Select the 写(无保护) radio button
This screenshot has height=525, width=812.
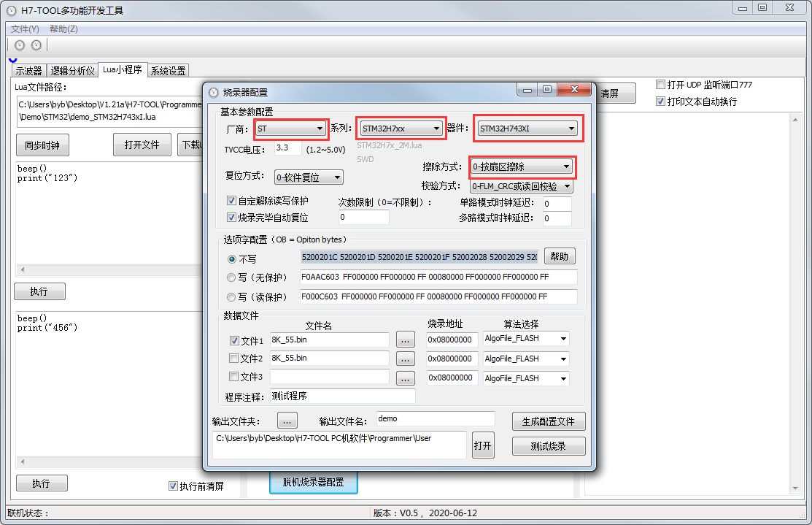coord(231,277)
